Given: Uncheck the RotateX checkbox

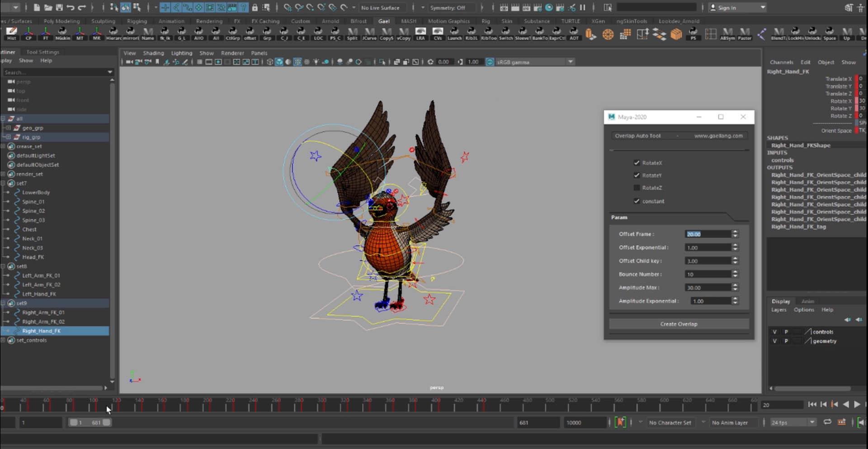Looking at the screenshot, I should (x=637, y=163).
